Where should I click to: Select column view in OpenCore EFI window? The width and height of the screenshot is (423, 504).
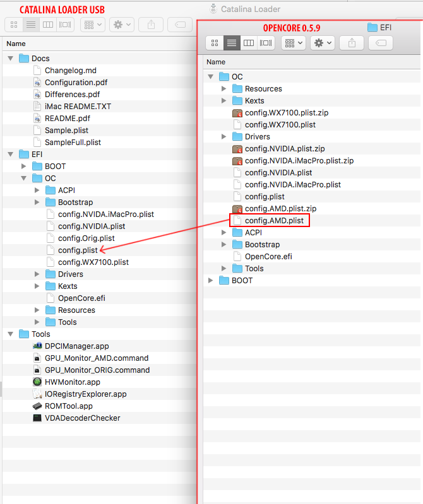[249, 43]
